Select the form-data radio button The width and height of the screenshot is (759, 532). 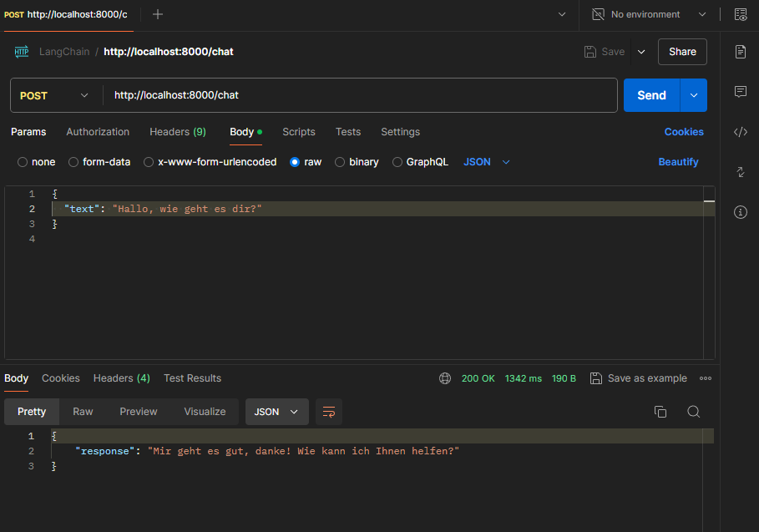(73, 162)
